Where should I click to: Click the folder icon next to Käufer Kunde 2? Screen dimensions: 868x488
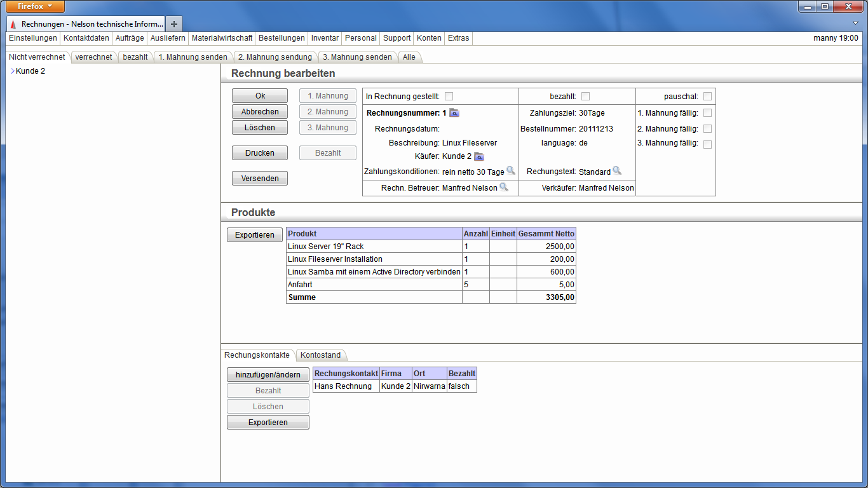(479, 157)
